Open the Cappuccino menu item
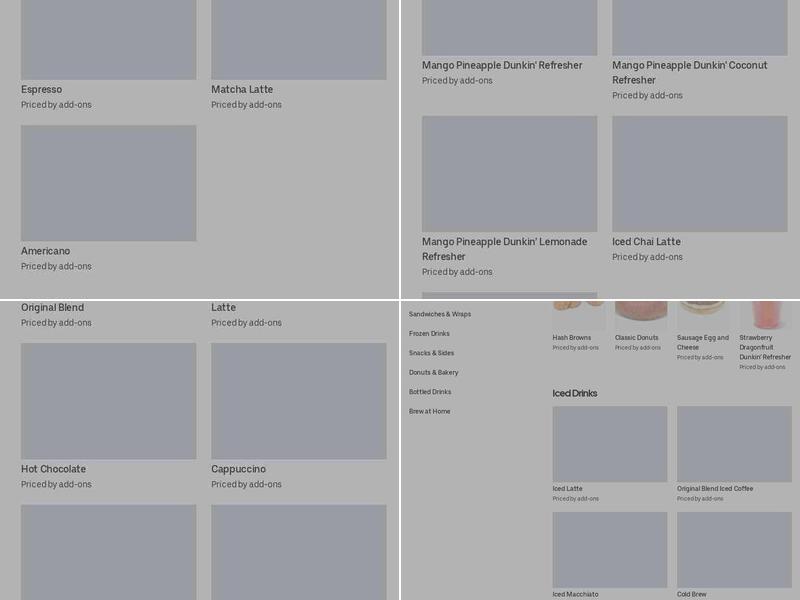 coord(298,401)
